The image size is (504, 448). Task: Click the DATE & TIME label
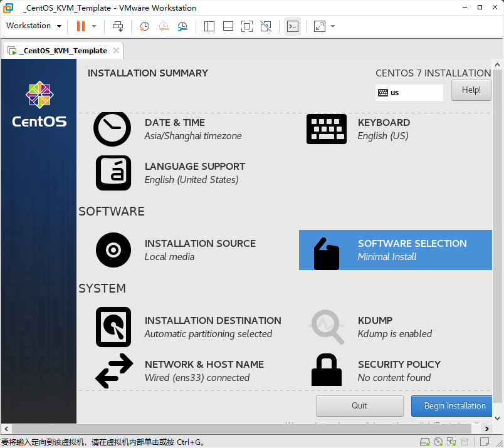tap(174, 122)
